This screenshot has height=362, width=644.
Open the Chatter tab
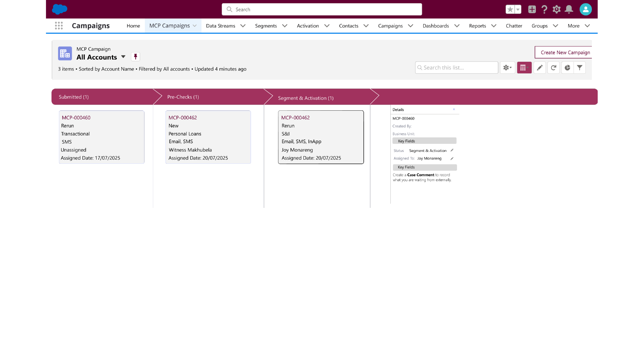coord(514,26)
